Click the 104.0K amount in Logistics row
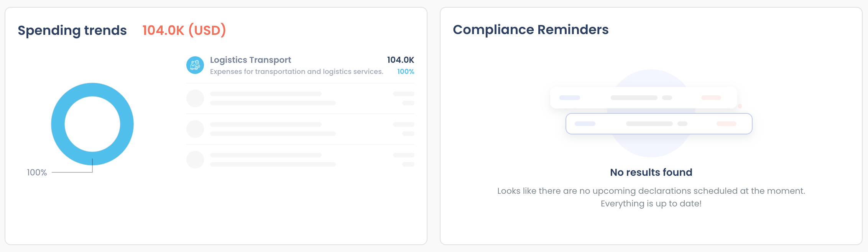The height and width of the screenshot is (252, 868). tap(400, 60)
